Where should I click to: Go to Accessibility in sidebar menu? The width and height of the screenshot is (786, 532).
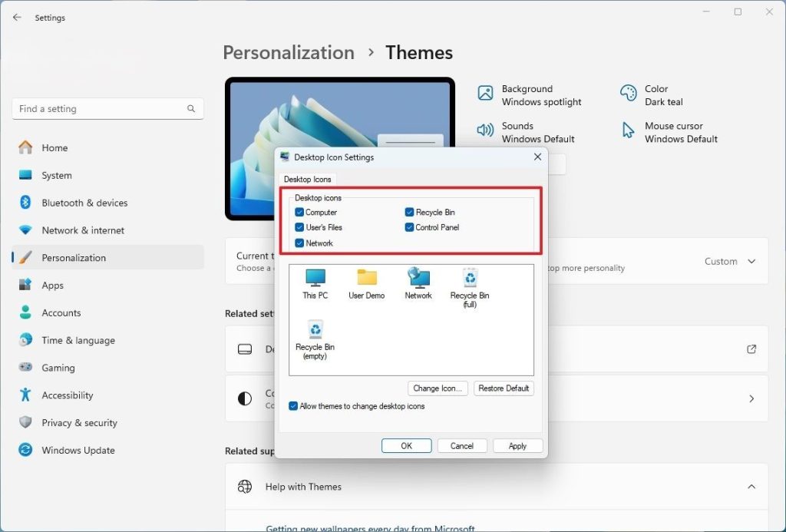tap(67, 395)
